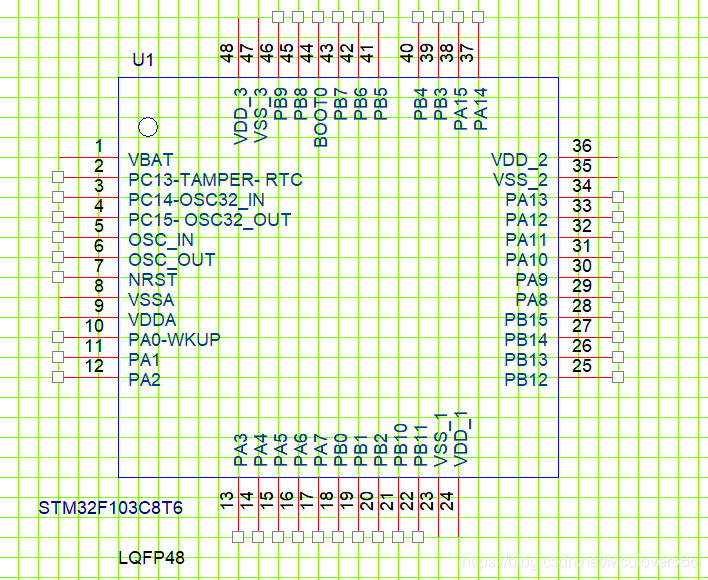
Task: Select the VDD_2 pin label
Action: pos(520,160)
